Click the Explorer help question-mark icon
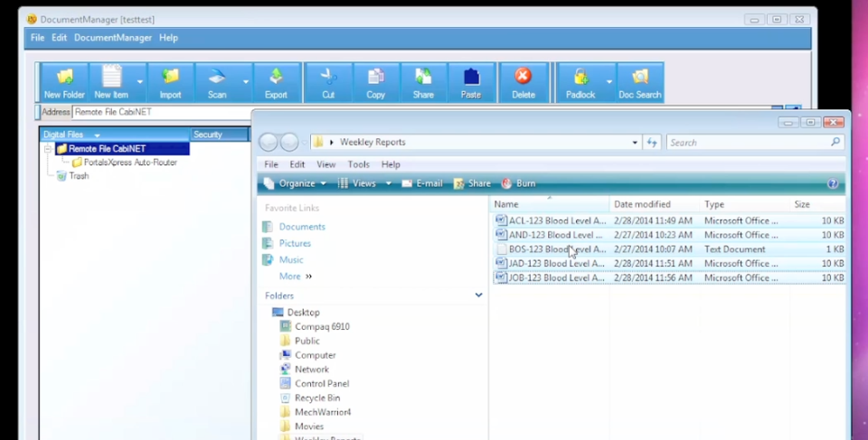The image size is (868, 440). (833, 183)
